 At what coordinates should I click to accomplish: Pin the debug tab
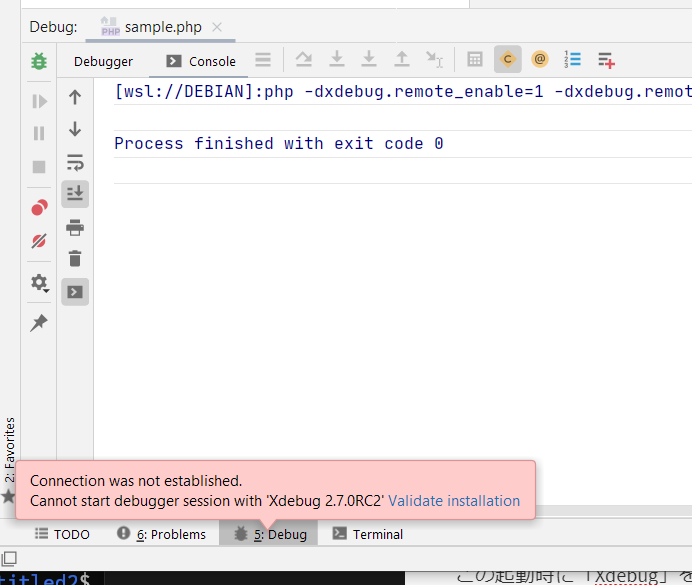click(39, 322)
